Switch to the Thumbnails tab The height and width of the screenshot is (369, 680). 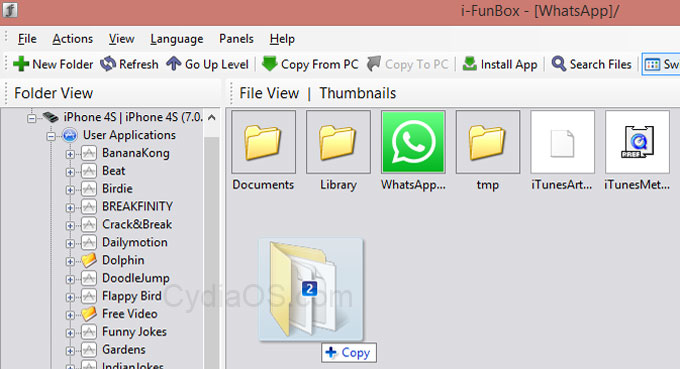pos(357,93)
